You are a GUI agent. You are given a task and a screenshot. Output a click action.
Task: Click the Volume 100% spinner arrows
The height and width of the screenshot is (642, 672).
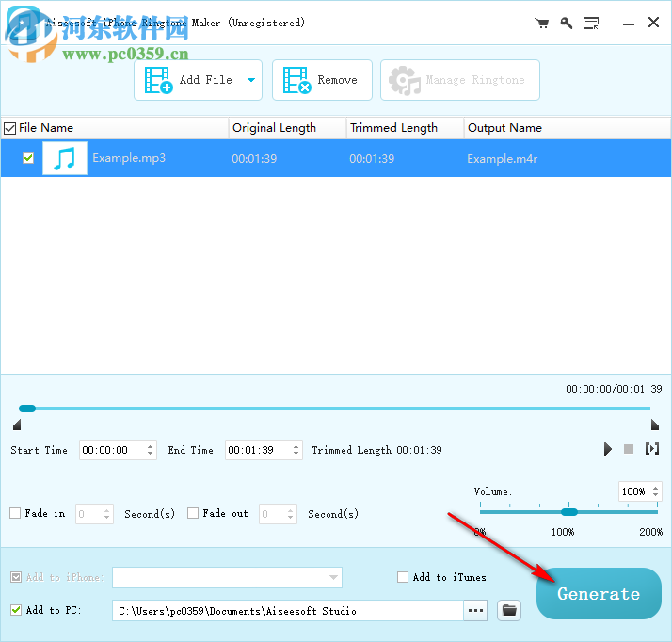[x=655, y=491]
